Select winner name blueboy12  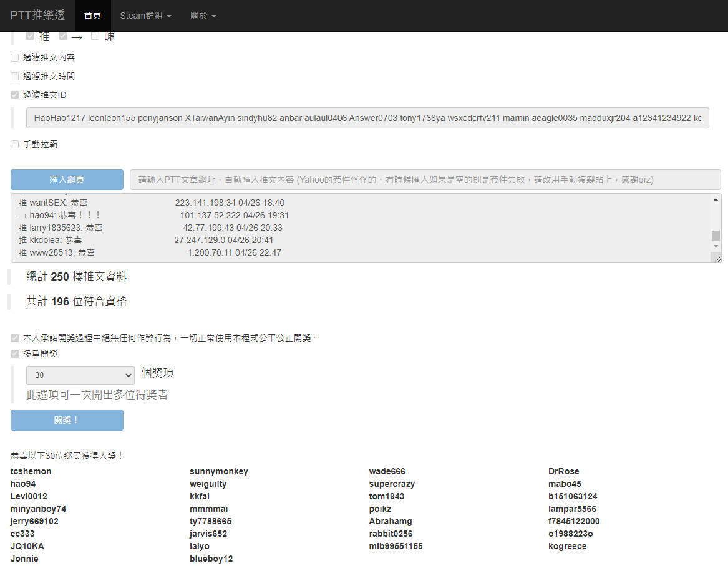(211, 559)
